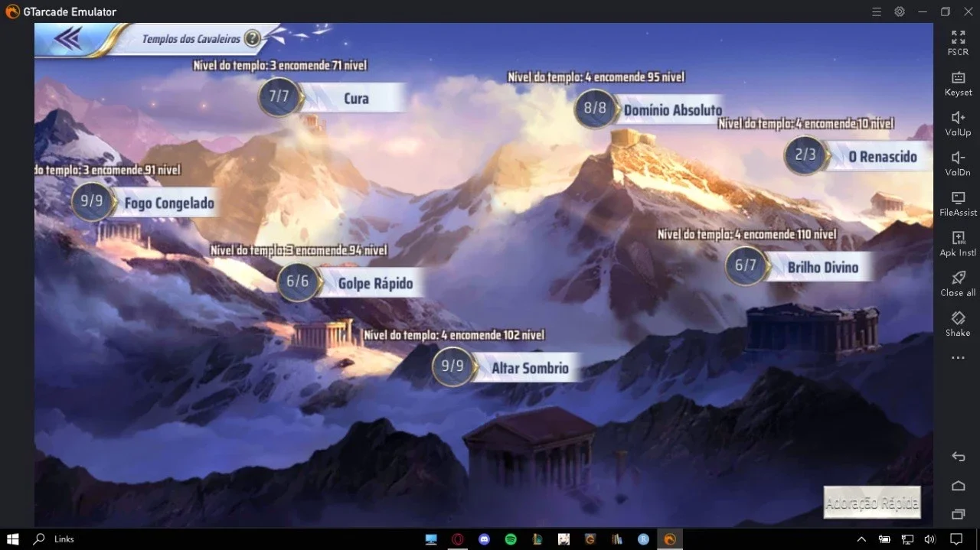Go back using the double-arrow button
The width and height of the screenshot is (980, 550).
68,39
